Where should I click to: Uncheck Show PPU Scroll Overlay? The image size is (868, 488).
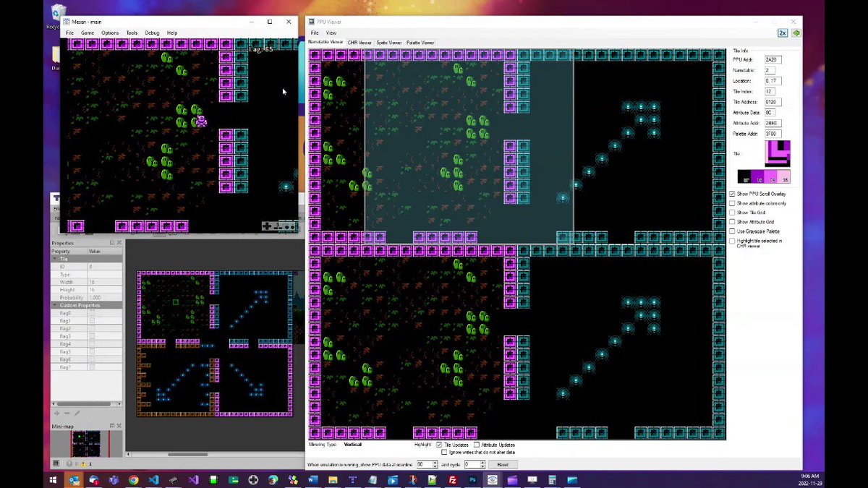point(732,194)
